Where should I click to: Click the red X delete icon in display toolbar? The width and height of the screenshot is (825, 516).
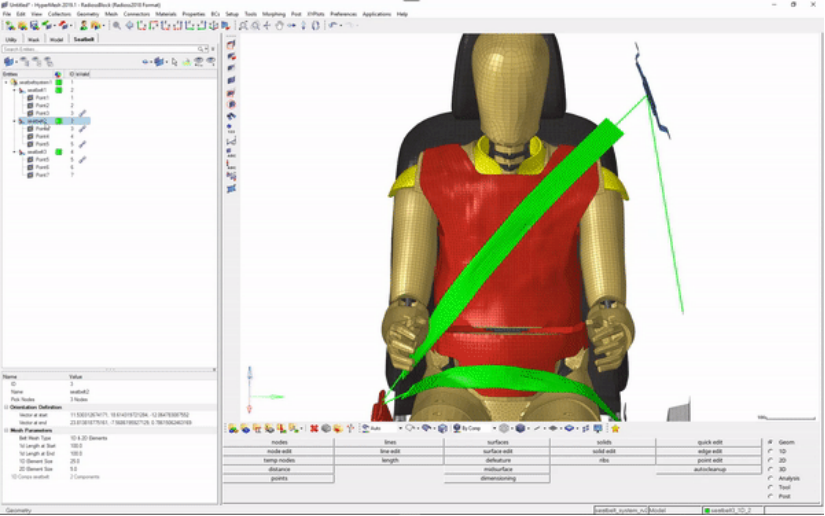click(x=314, y=428)
